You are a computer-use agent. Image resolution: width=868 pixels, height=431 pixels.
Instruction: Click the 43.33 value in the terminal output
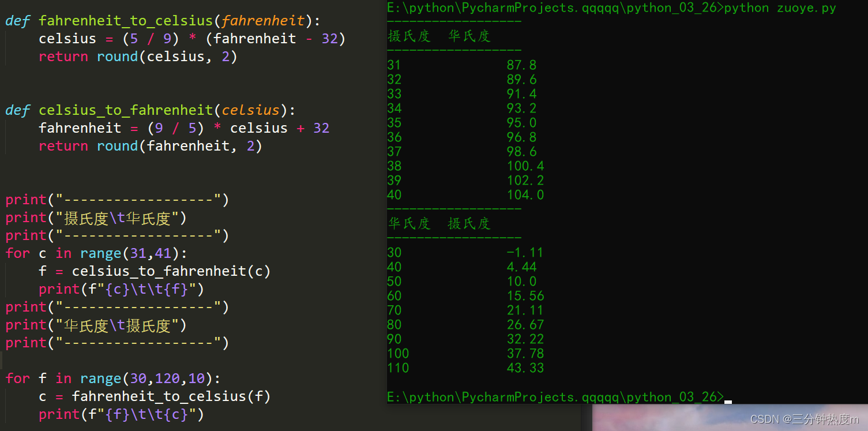click(x=525, y=368)
